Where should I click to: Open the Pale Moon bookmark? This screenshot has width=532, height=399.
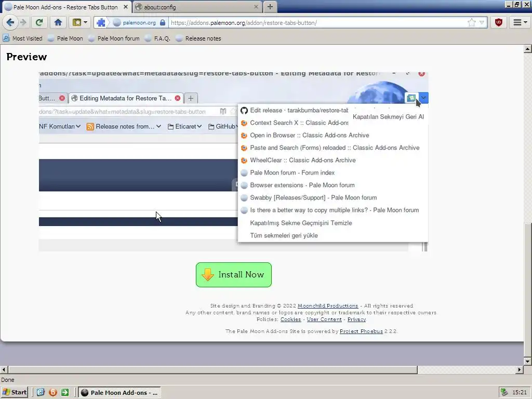[65, 38]
